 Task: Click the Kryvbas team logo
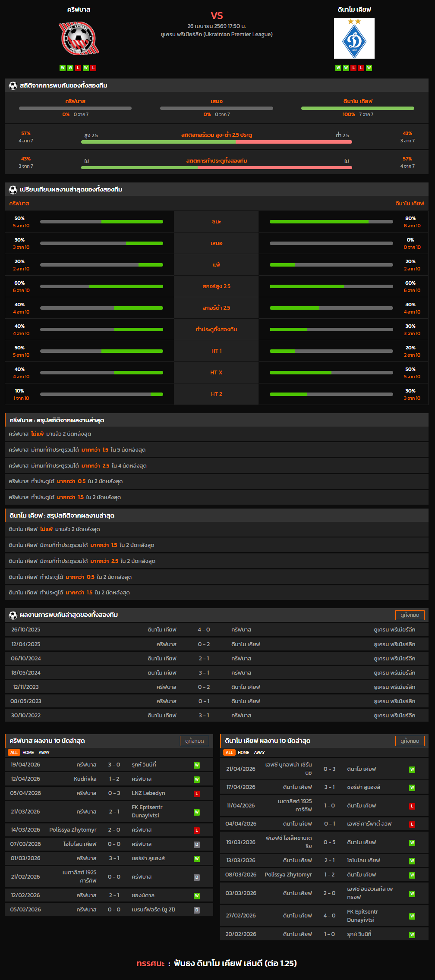(79, 39)
